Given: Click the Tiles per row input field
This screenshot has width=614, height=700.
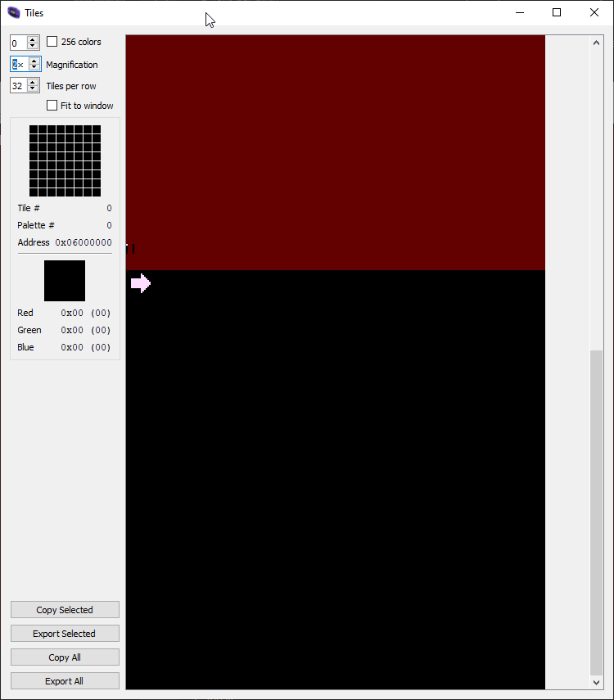Looking at the screenshot, I should click(18, 86).
